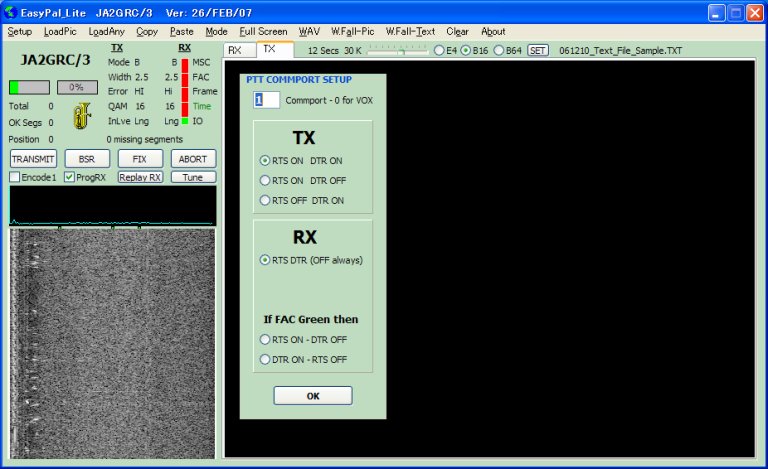Click the TX column header underlined
Image resolution: width=768 pixels, height=469 pixels.
coord(117,47)
